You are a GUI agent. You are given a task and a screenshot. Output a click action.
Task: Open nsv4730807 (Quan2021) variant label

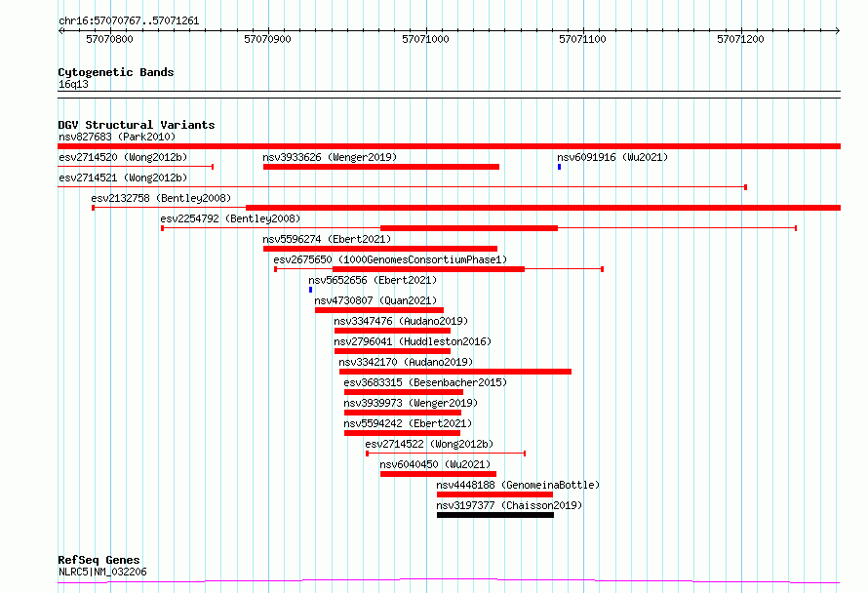click(375, 300)
